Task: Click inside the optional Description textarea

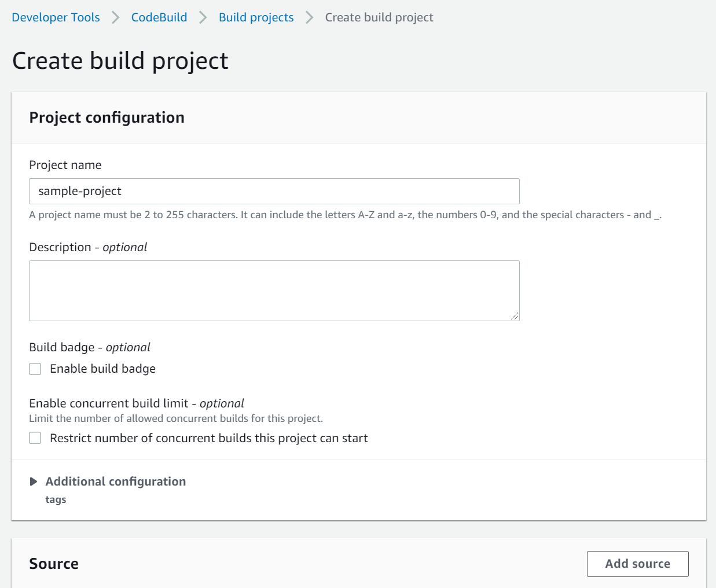Action: coord(274,289)
